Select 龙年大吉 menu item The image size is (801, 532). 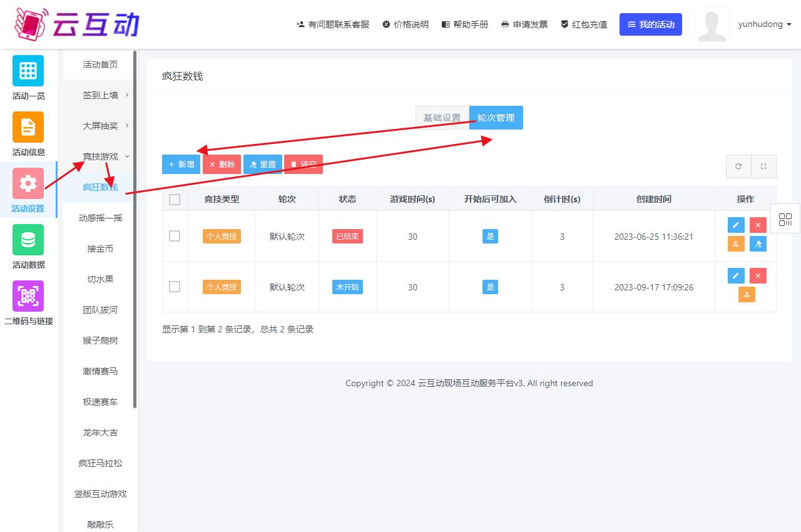point(100,432)
